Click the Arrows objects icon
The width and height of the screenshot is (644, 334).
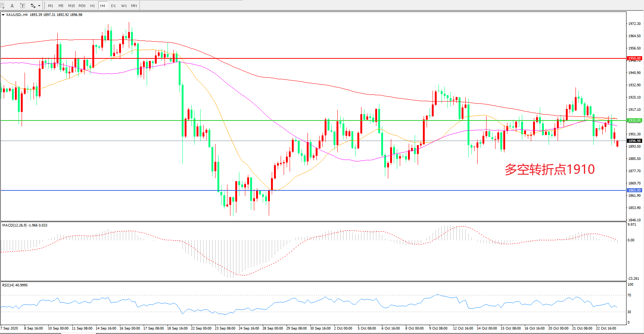[33, 6]
